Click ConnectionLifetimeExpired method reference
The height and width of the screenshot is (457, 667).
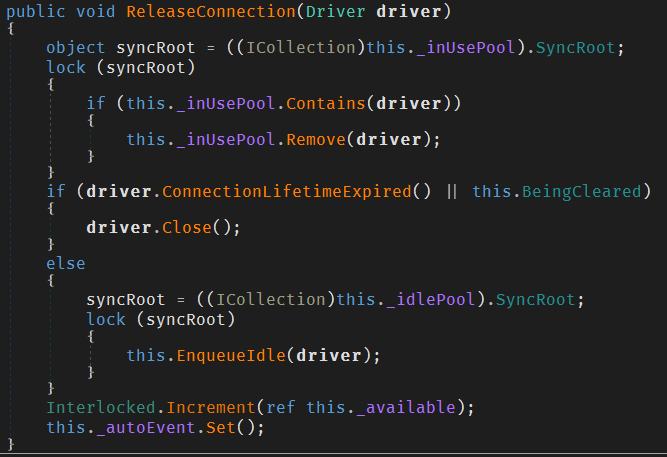pyautogui.click(x=286, y=191)
